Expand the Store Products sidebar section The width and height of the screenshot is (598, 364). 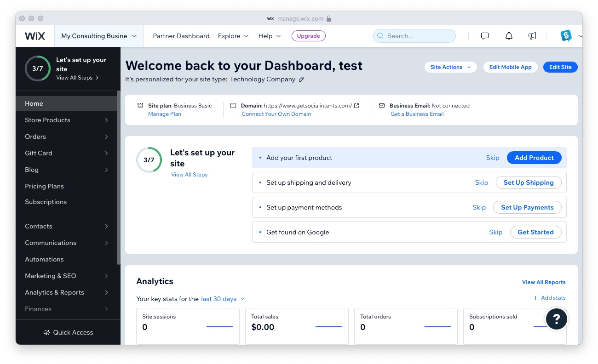[x=67, y=120]
